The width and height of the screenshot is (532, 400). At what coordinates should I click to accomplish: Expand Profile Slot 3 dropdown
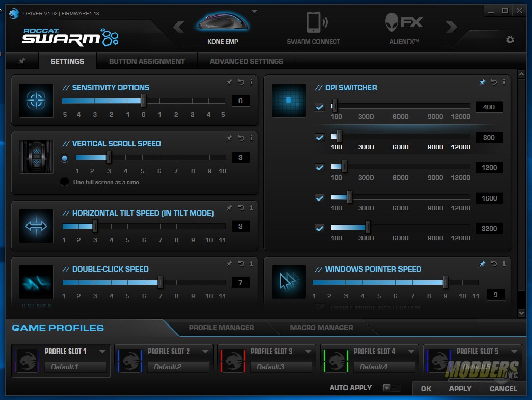pyautogui.click(x=308, y=351)
